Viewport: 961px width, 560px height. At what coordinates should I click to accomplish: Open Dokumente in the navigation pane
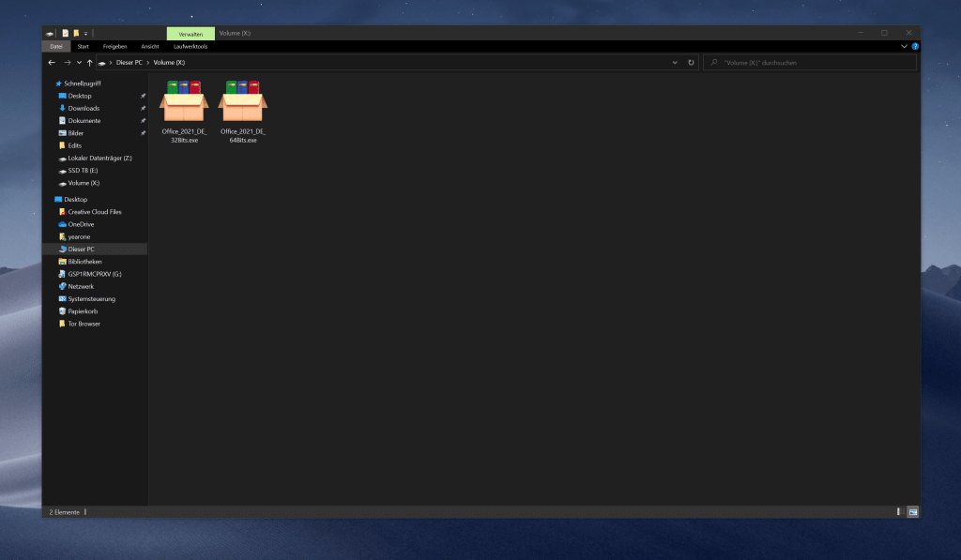[84, 121]
